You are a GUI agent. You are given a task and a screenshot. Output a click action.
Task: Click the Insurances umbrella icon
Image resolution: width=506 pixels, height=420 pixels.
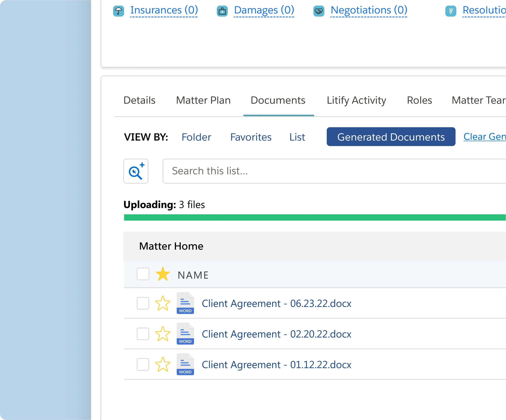coord(118,11)
